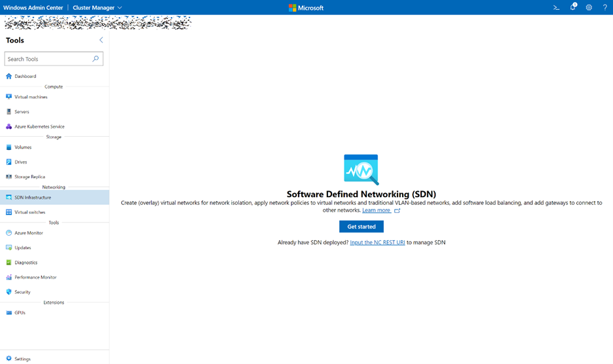Open the notifications bell icon
The width and height of the screenshot is (613, 364).
(x=573, y=7)
